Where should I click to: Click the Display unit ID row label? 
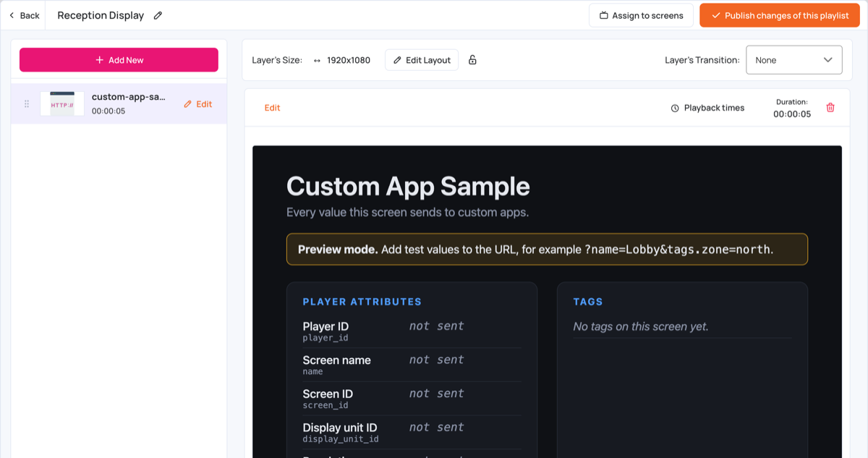[340, 428]
